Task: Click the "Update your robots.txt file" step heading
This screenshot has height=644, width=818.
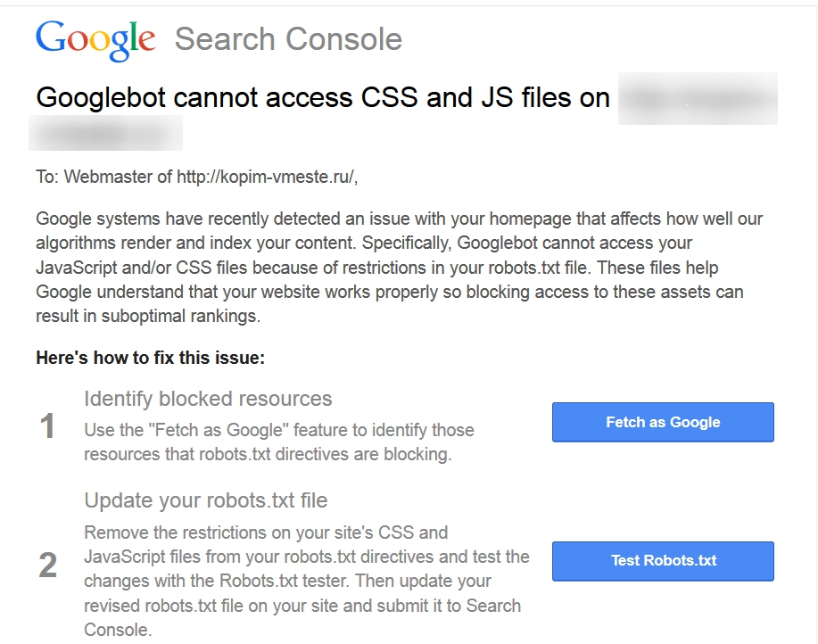Action: coord(206,500)
